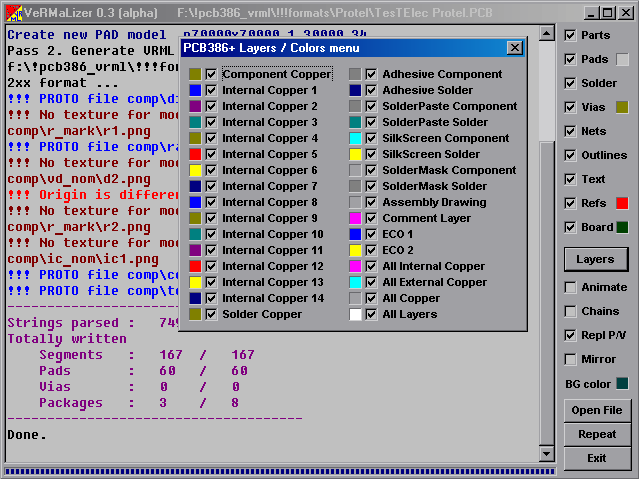Click the Pads gray color swatch
639x479 pixels.
coord(622,59)
